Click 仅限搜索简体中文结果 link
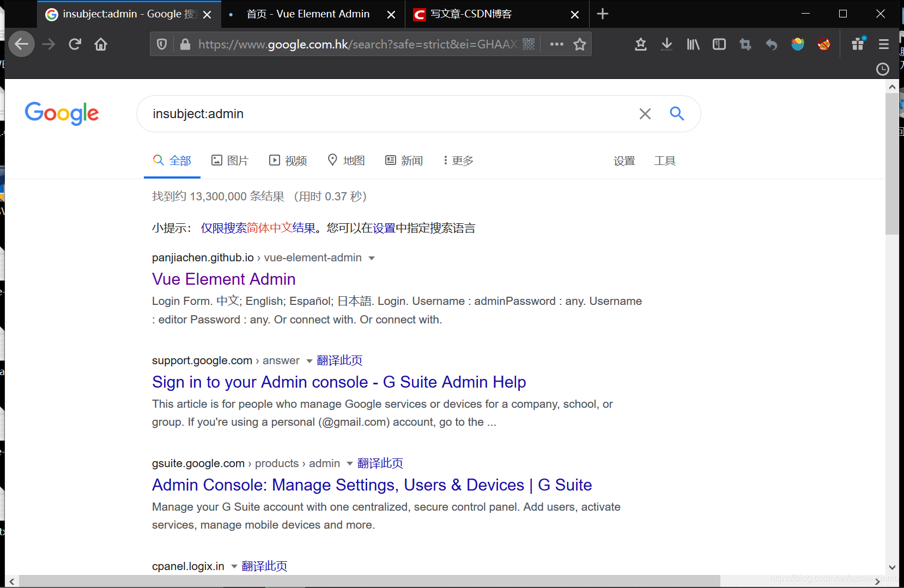The height and width of the screenshot is (588, 904). click(258, 228)
